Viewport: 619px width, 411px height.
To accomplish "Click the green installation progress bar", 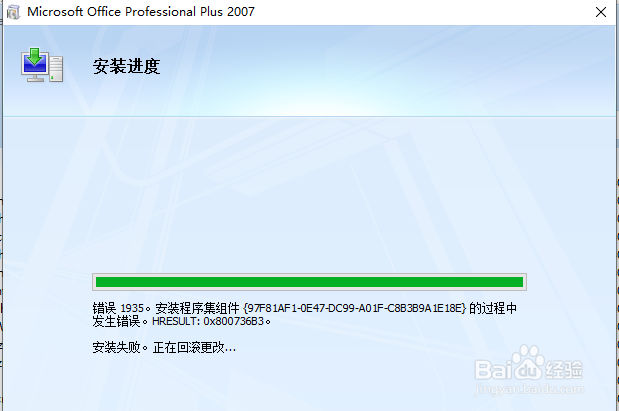I will [309, 282].
